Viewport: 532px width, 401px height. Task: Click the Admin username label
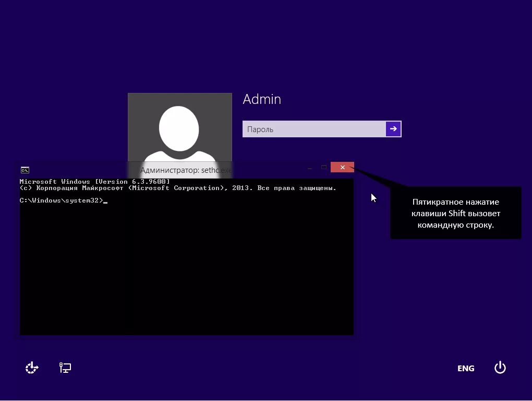(261, 99)
